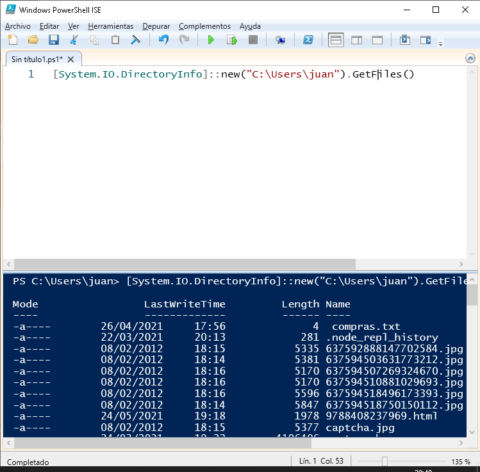480x472 pixels.
Task: Clear the console pane icon
Action: [135, 40]
